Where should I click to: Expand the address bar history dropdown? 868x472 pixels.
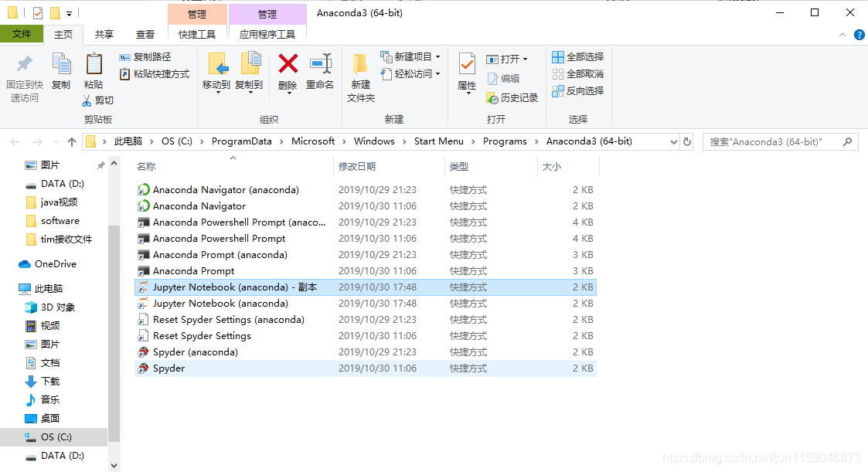pos(674,141)
